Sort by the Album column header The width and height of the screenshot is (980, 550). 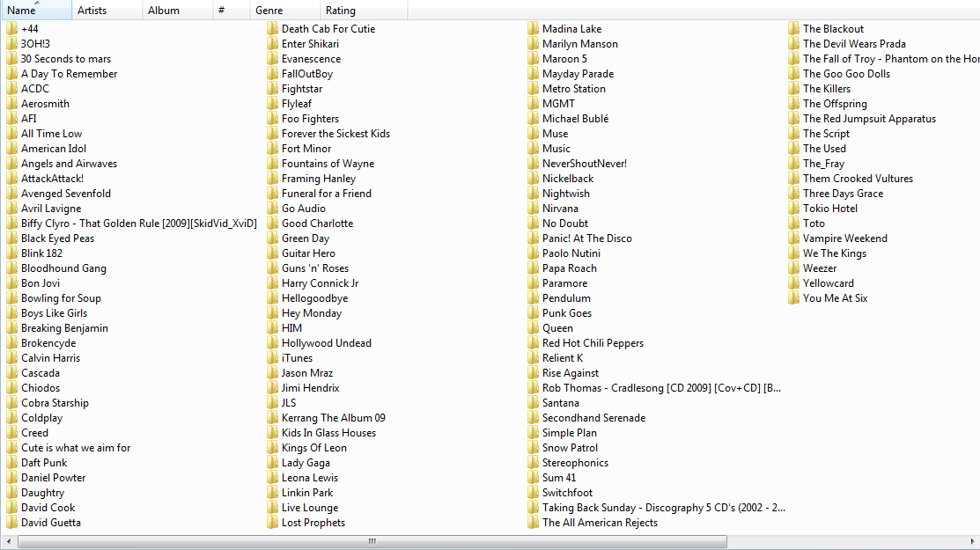click(178, 10)
